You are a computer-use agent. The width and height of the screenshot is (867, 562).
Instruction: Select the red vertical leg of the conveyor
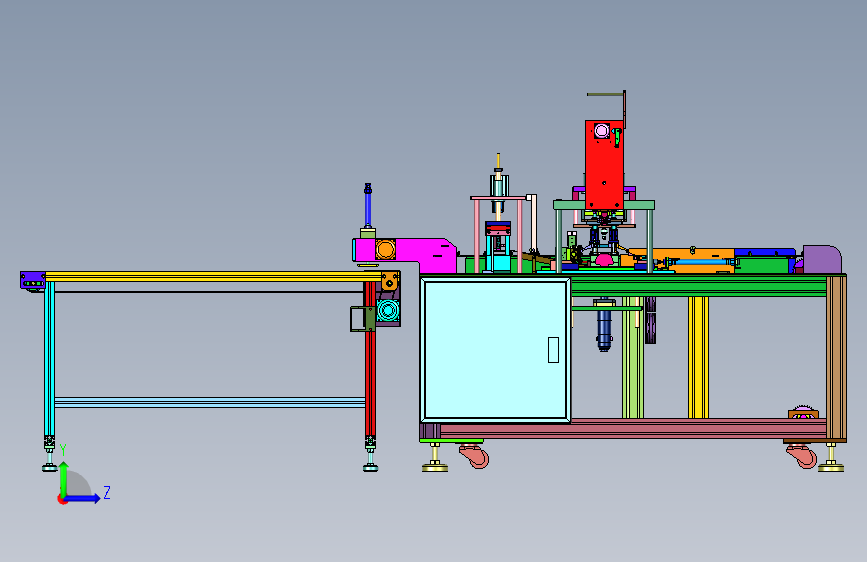(370, 358)
